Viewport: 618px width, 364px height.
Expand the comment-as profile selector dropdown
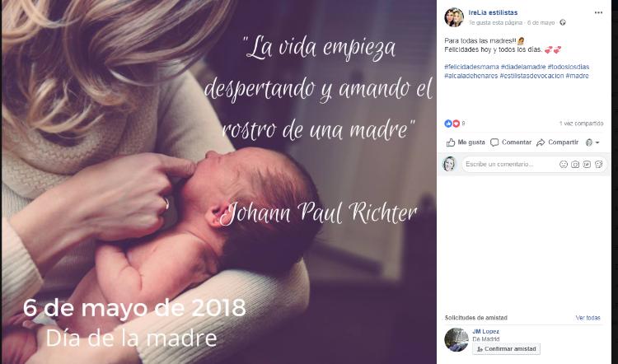coord(592,142)
